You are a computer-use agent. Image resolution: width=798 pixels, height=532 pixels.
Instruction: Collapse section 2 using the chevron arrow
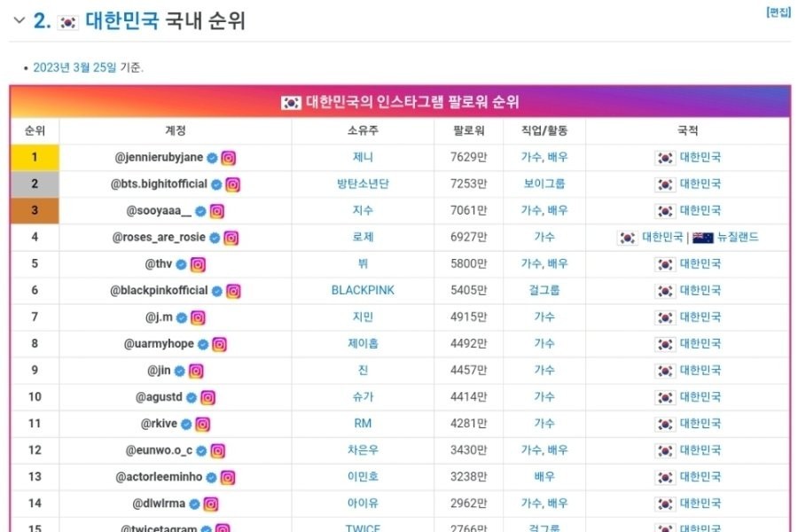19,21
